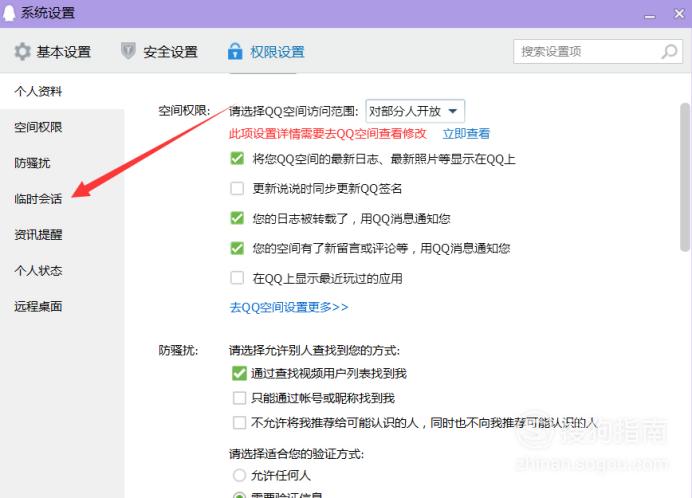Screen dimensions: 692x498
Task: Open the 基本设置 tab
Action: tap(53, 52)
